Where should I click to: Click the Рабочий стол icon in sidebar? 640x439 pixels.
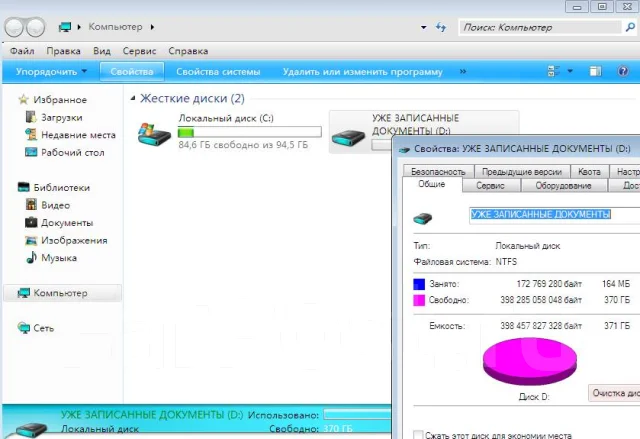[x=31, y=152]
